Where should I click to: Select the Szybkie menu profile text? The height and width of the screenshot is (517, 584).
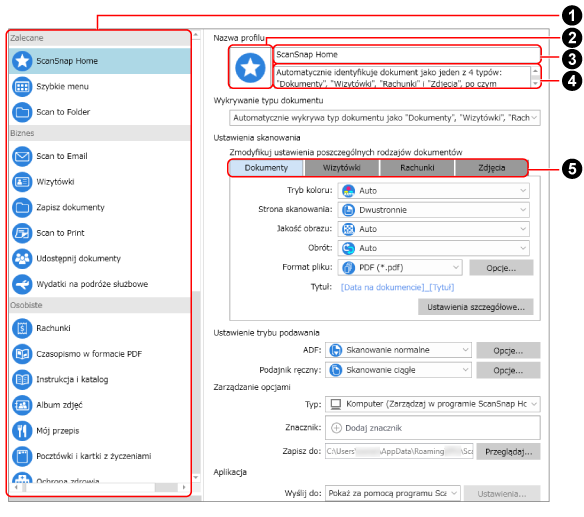tap(62, 87)
